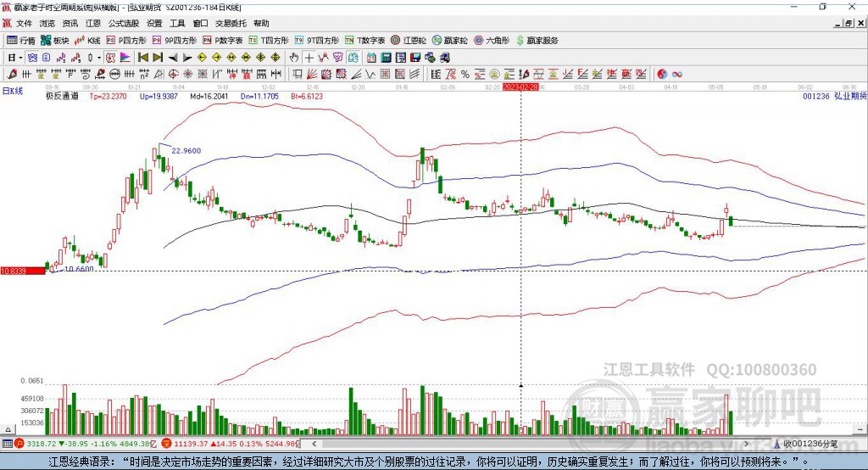The width and height of the screenshot is (868, 470).
Task: Open the 交易委托 menu
Action: point(231,23)
